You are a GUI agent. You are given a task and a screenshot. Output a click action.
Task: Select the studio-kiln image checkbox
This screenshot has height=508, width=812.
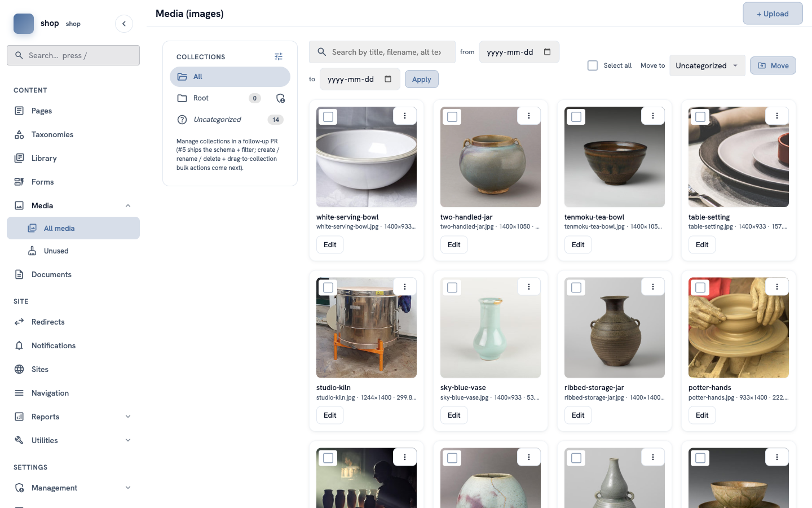(328, 288)
